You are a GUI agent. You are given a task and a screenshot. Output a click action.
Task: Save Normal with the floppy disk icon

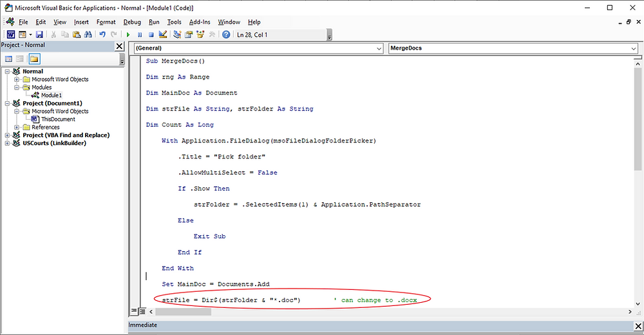[39, 35]
